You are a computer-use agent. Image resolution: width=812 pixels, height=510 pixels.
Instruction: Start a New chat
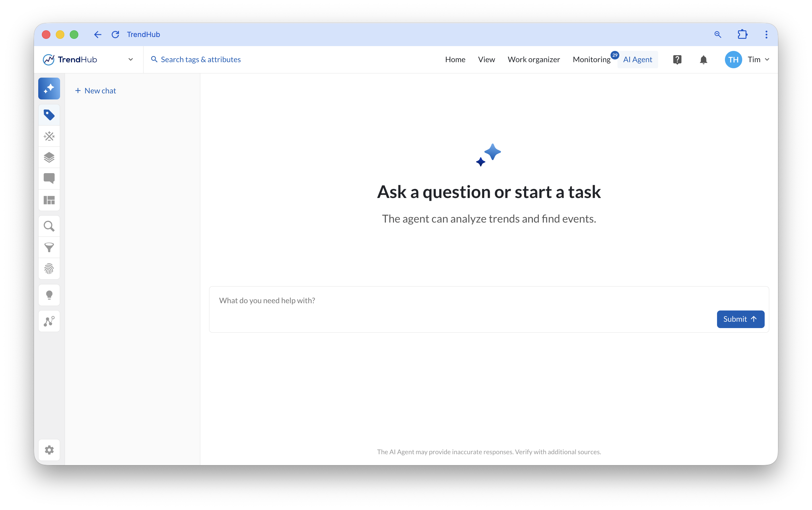pos(95,91)
